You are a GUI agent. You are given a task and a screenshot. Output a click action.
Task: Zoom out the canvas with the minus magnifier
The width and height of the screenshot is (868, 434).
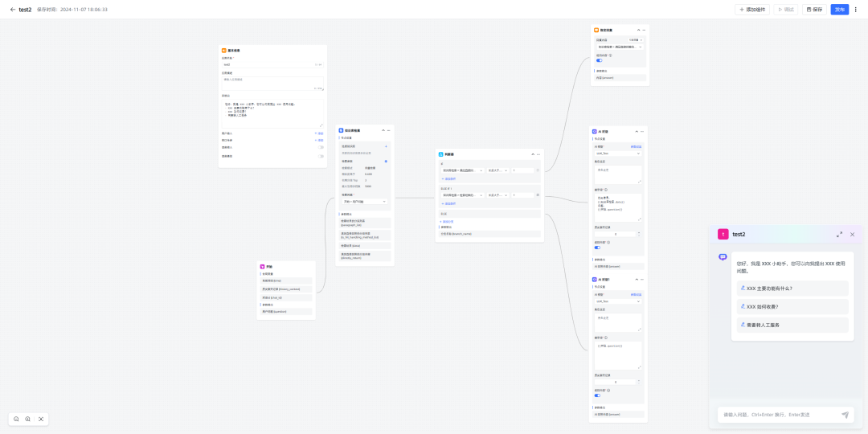tap(16, 419)
